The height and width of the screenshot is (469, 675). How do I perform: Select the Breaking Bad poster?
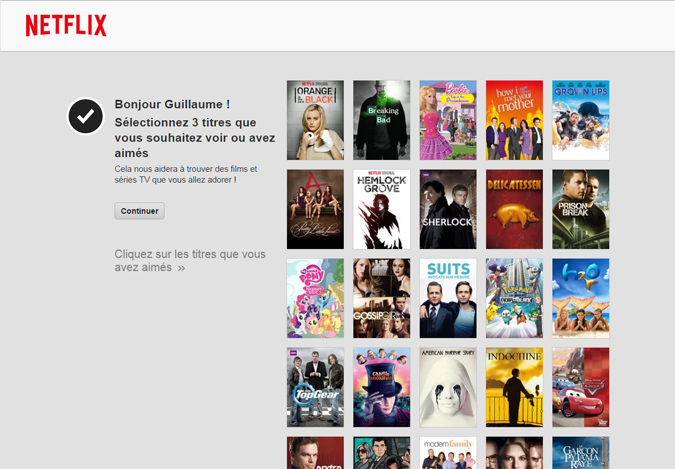(x=381, y=120)
